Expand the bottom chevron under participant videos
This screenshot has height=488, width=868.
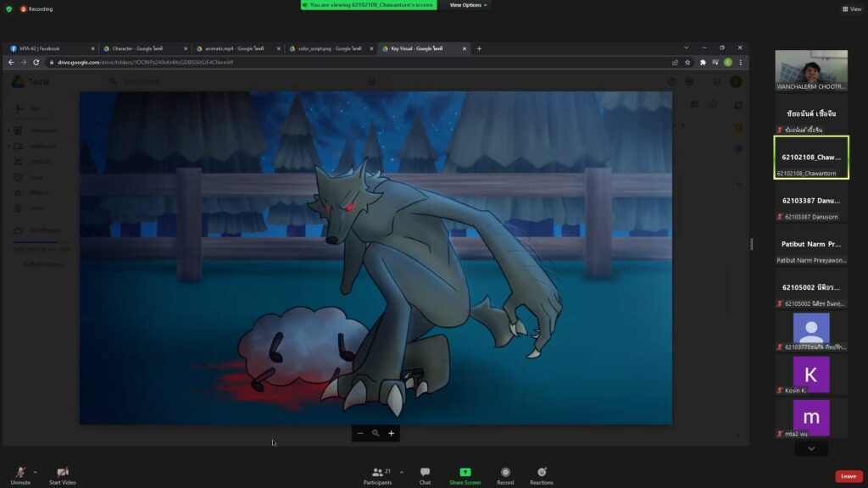(x=811, y=447)
